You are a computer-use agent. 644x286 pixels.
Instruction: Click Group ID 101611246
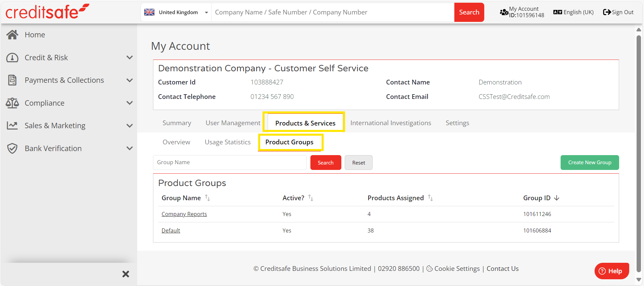[537, 214]
